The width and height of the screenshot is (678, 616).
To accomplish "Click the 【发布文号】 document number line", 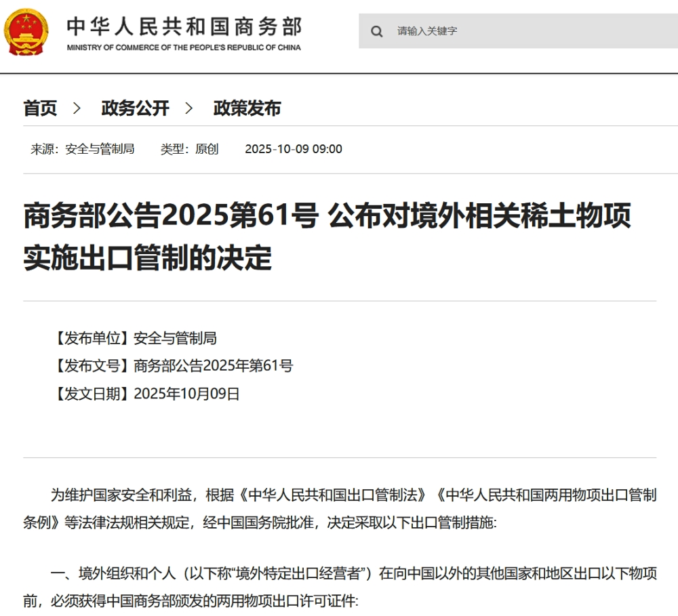I will (x=172, y=366).
